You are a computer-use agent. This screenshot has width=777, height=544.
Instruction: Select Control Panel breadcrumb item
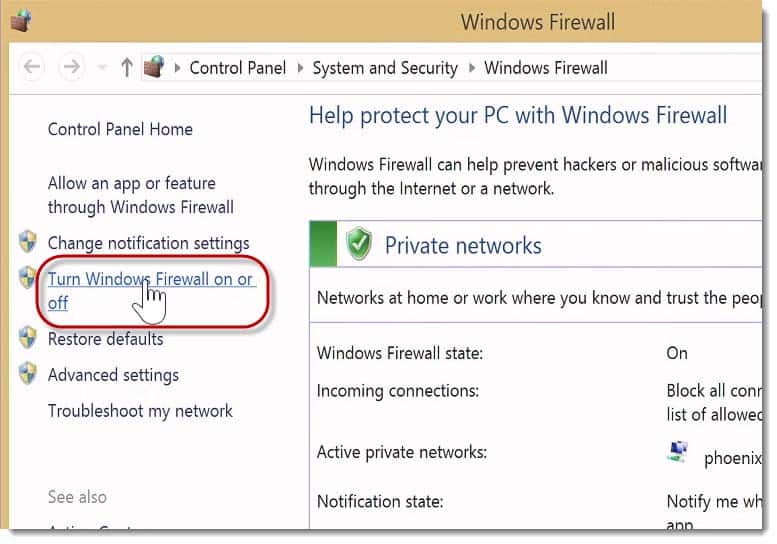tap(238, 68)
